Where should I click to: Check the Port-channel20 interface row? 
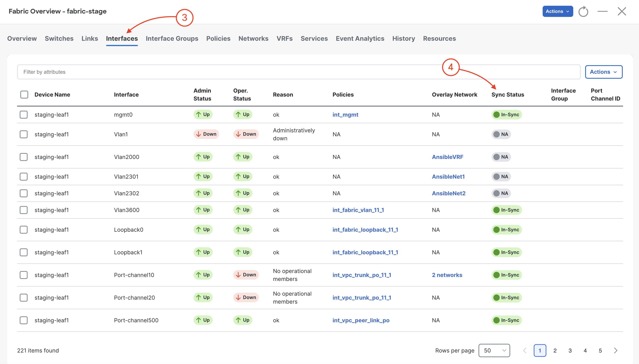pyautogui.click(x=24, y=298)
